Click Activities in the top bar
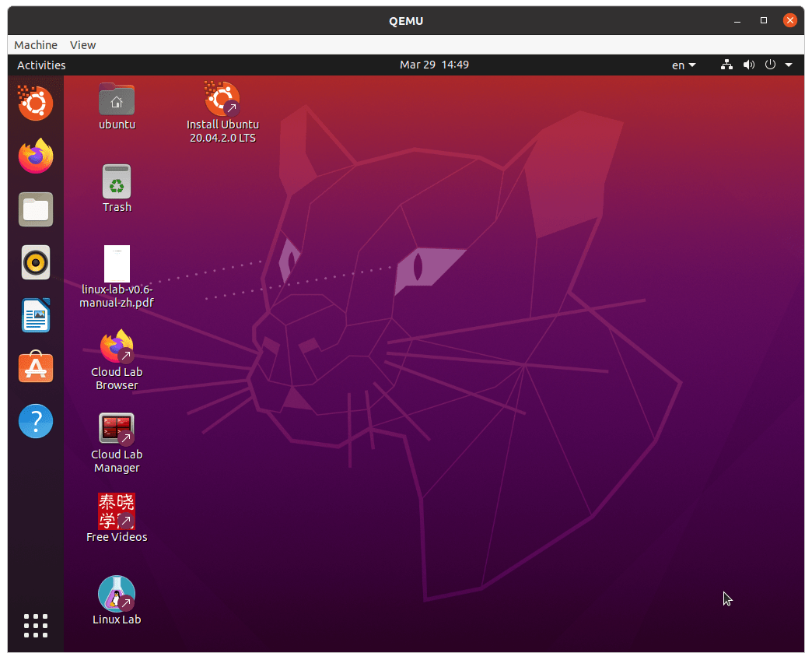The width and height of the screenshot is (812, 660). pyautogui.click(x=41, y=65)
